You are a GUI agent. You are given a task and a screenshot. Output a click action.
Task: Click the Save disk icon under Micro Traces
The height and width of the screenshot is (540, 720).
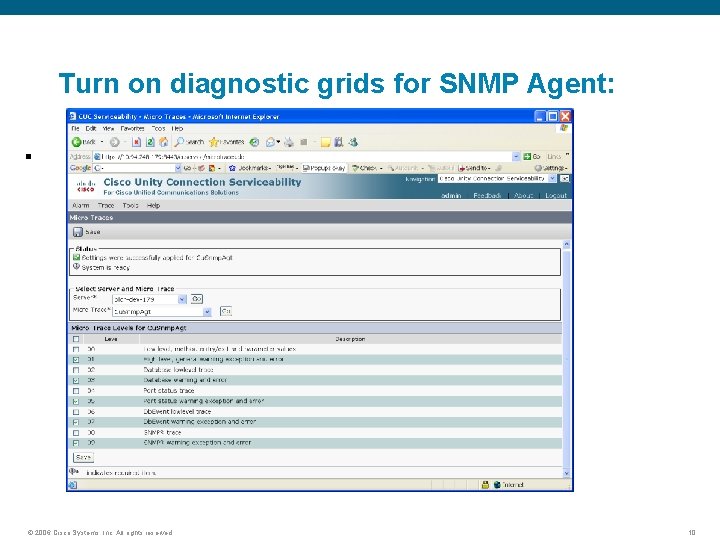point(78,232)
